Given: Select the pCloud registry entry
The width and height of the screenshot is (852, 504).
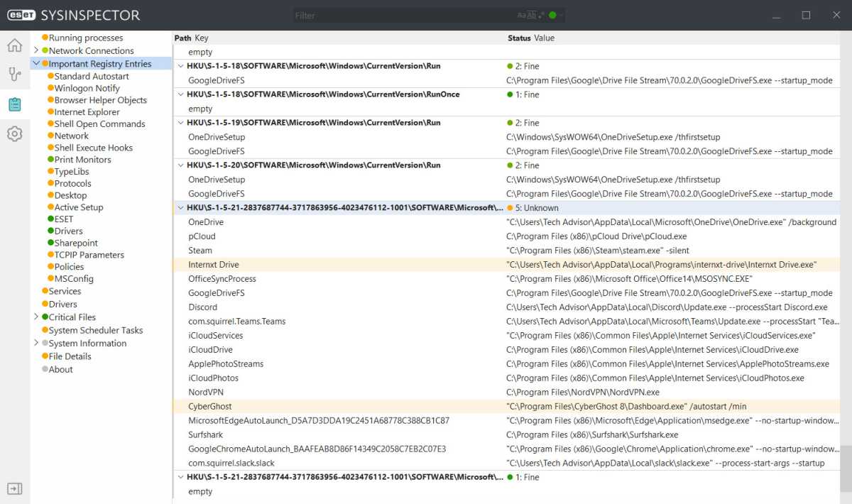Looking at the screenshot, I should pos(506,236).
